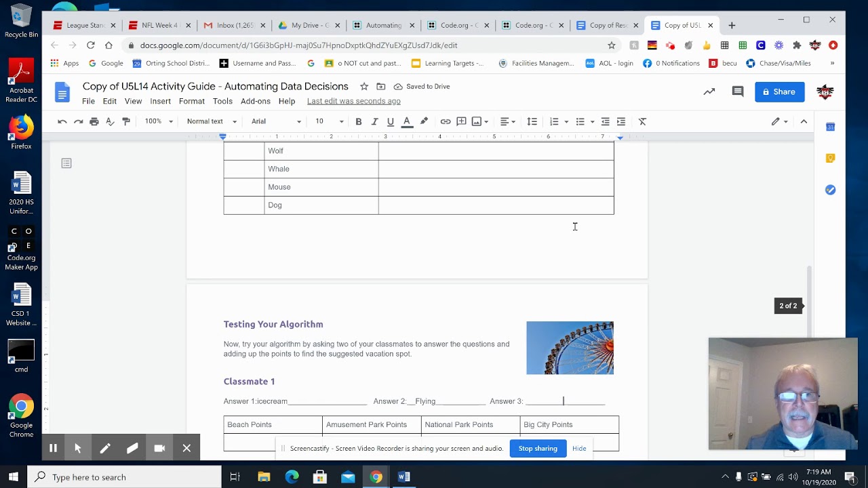868x488 pixels.
Task: Open the insert image dropdown
Action: (x=481, y=121)
